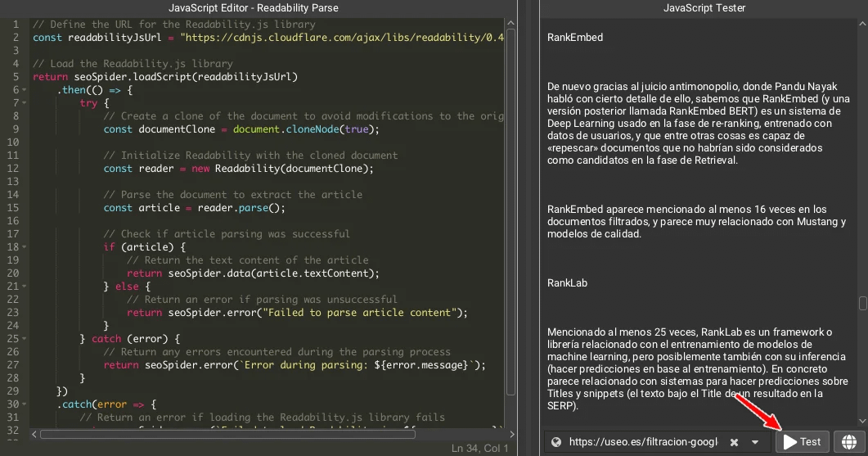
Task: Click the editor's horizontal scrollbar right arrow
Action: [511, 435]
